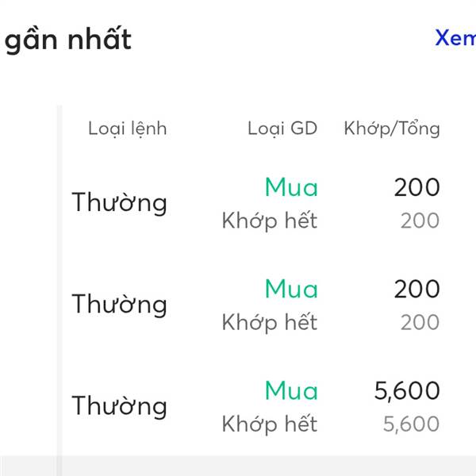Sort by the "Loại lệnh" column header

[x=127, y=129]
